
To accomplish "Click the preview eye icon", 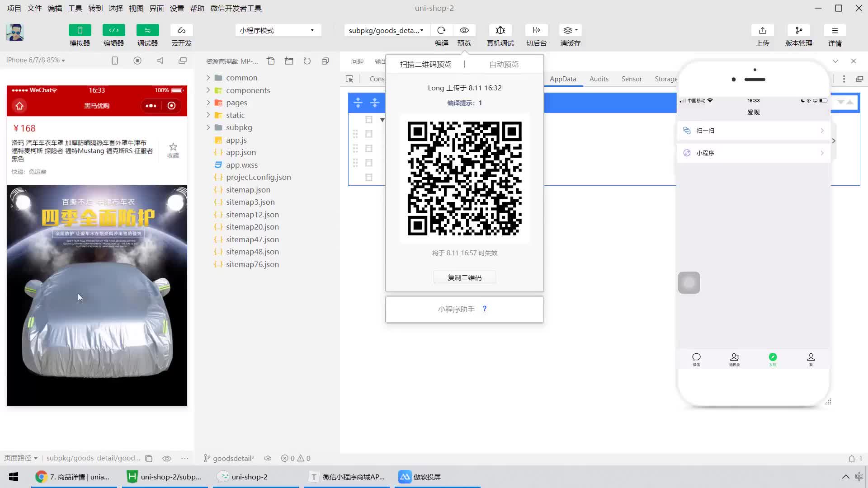I will pos(464,30).
